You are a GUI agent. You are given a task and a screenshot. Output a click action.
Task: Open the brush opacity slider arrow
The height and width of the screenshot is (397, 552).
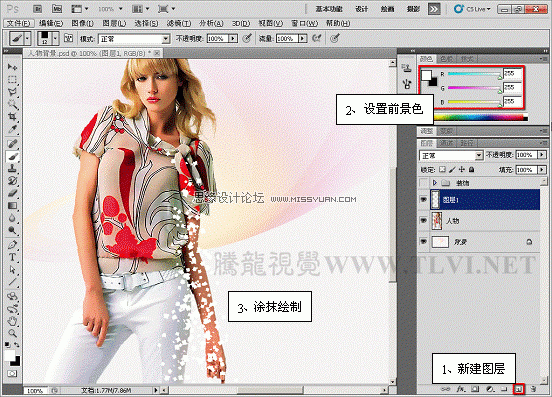(x=233, y=38)
